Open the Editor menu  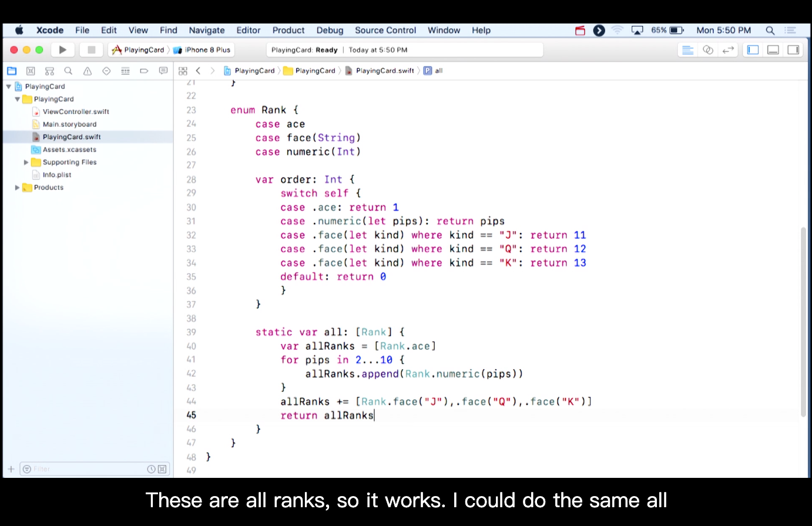249,31
